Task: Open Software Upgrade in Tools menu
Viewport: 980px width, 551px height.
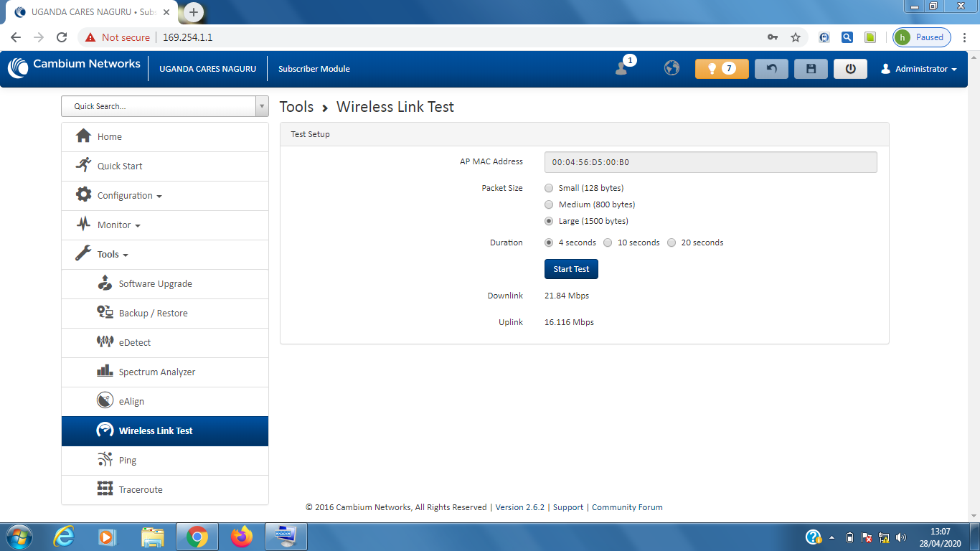Action: pos(155,284)
